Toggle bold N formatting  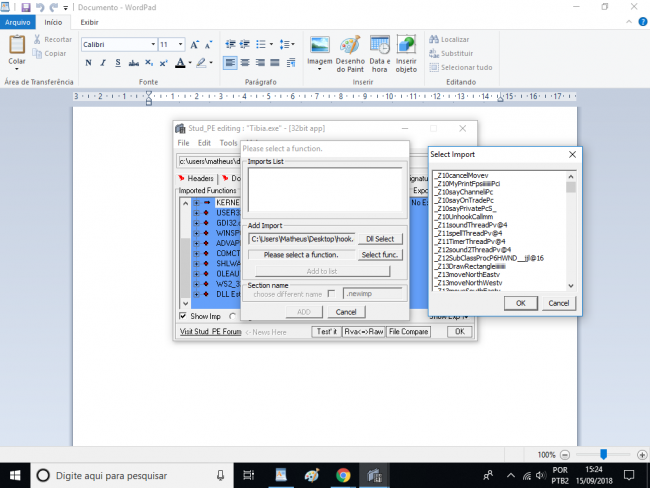tap(88, 63)
